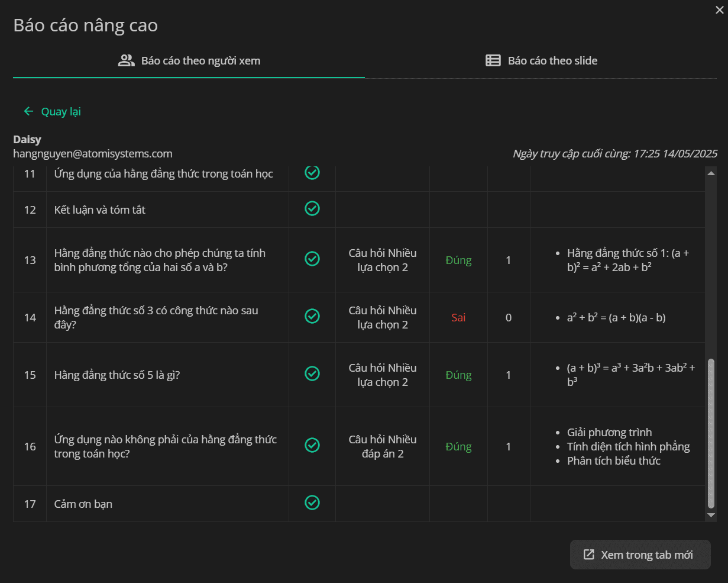Viewport: 728px width, 583px height.
Task: Click the table icon in slide report tab
Action: click(493, 60)
